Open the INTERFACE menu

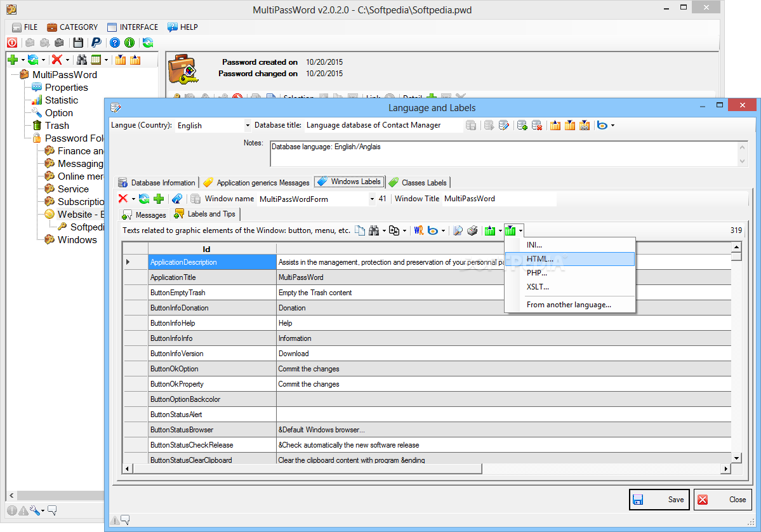click(133, 27)
